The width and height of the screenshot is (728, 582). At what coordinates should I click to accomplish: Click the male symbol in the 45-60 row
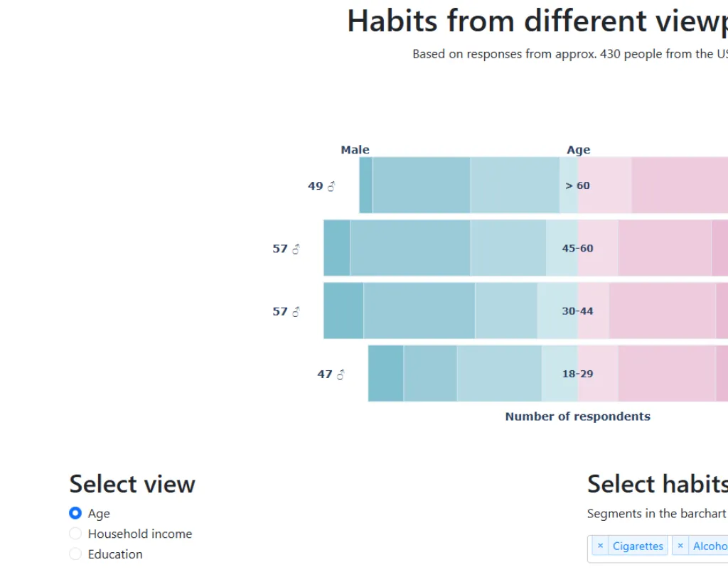[296, 249]
